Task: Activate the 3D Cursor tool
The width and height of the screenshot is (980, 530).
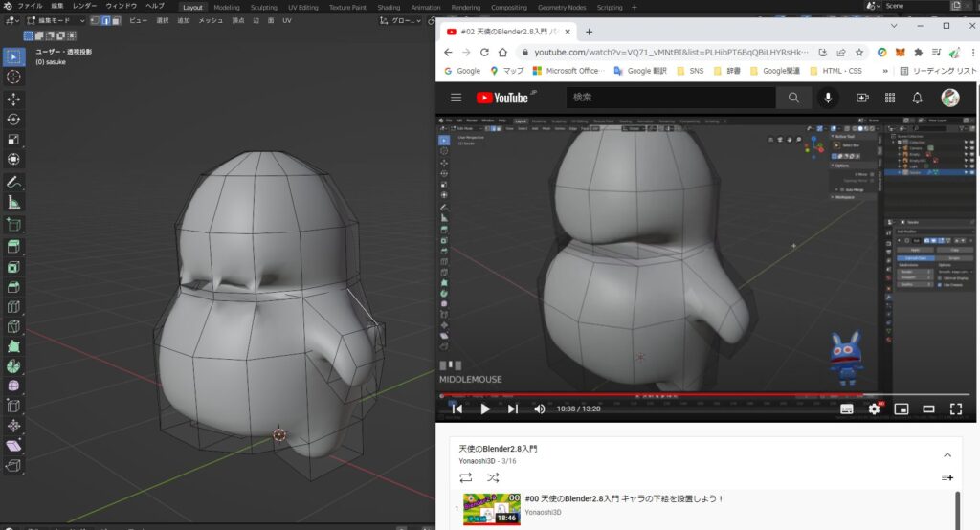Action: (x=13, y=77)
